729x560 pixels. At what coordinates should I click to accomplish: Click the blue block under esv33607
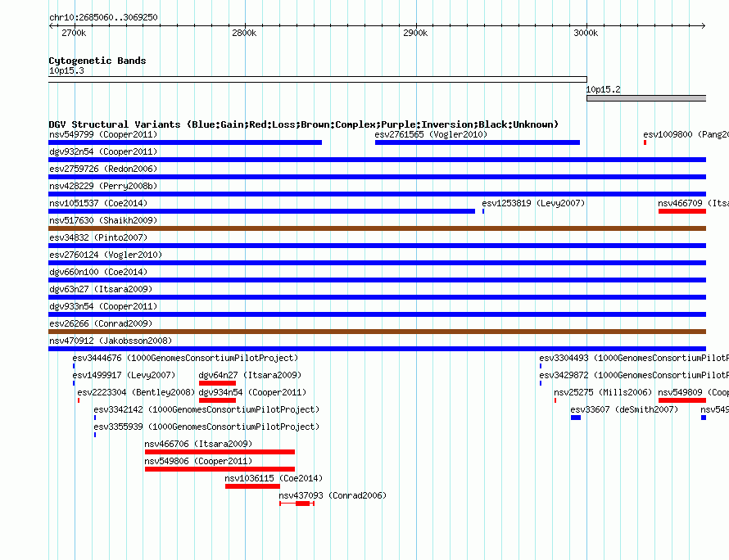point(576,418)
